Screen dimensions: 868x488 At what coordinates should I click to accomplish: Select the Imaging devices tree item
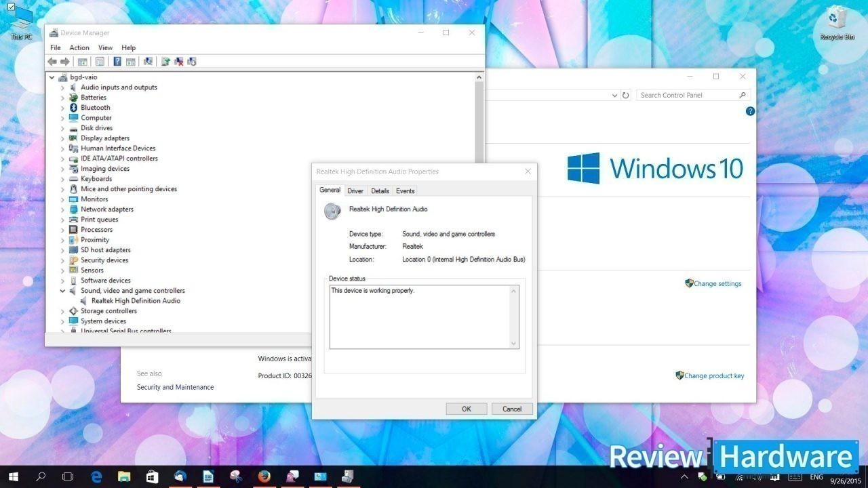(105, 169)
